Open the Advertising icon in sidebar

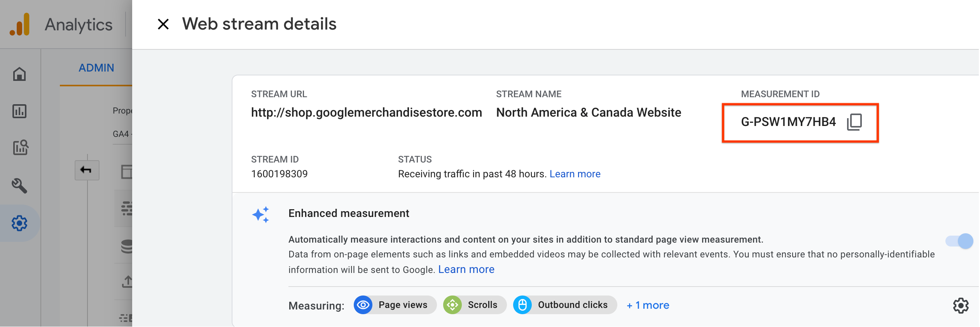19,185
